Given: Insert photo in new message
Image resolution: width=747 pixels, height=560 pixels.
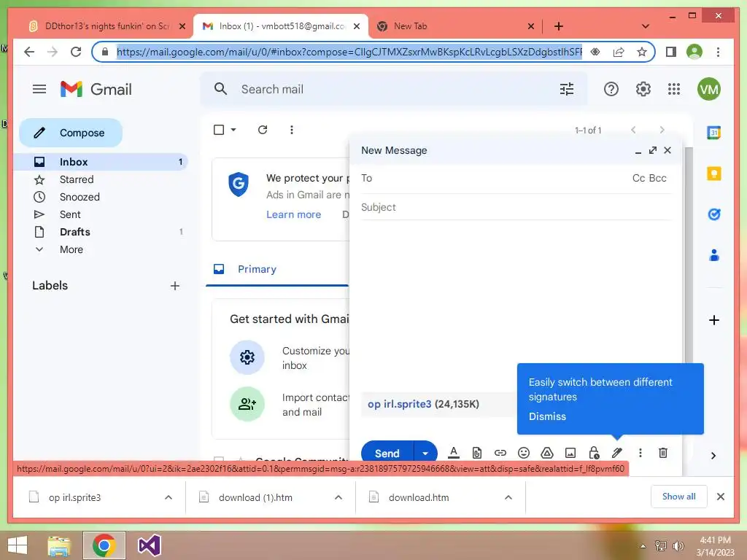Looking at the screenshot, I should pyautogui.click(x=570, y=453).
